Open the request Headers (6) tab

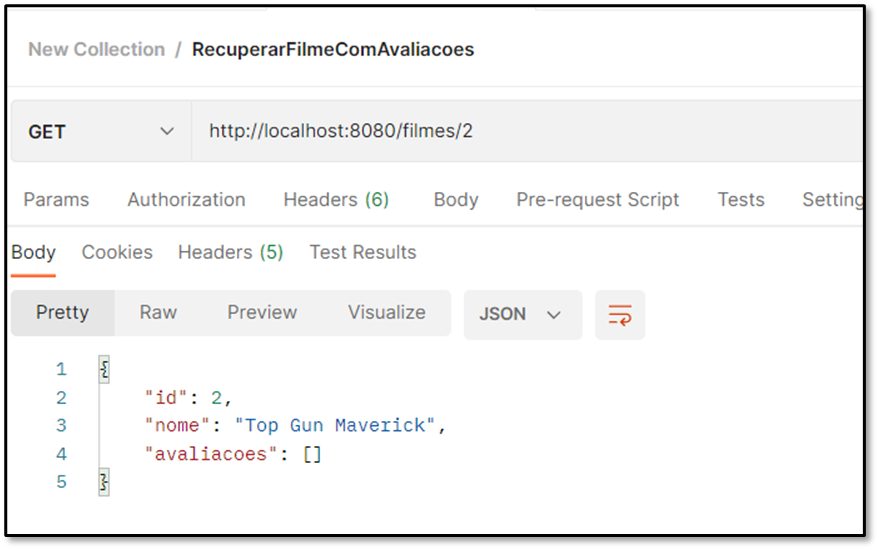(x=336, y=200)
